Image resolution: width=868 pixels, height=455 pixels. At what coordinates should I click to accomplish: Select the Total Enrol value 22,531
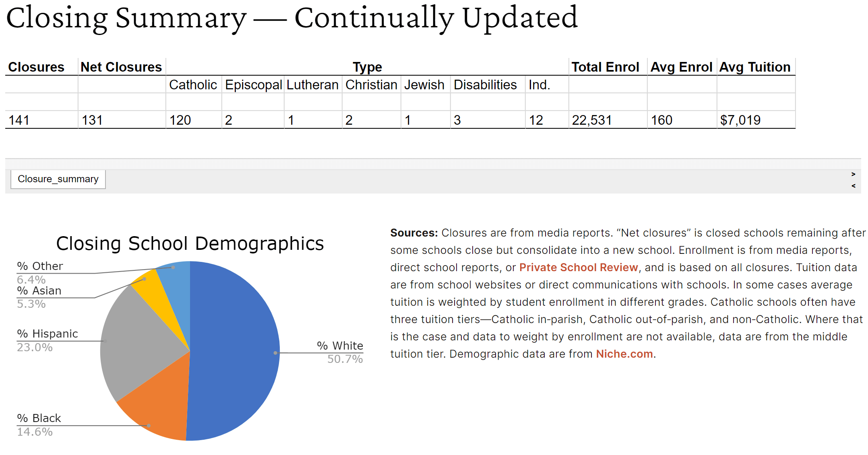592,120
